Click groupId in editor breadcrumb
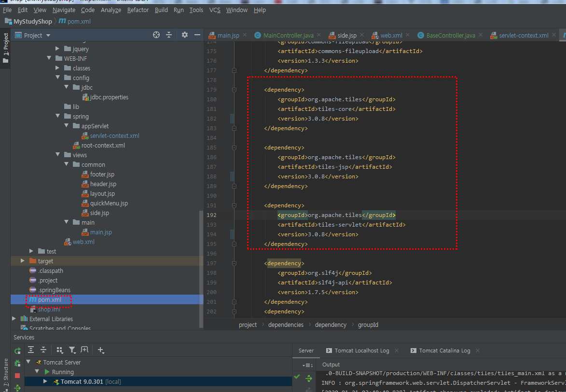The width and height of the screenshot is (566, 392). coord(368,325)
